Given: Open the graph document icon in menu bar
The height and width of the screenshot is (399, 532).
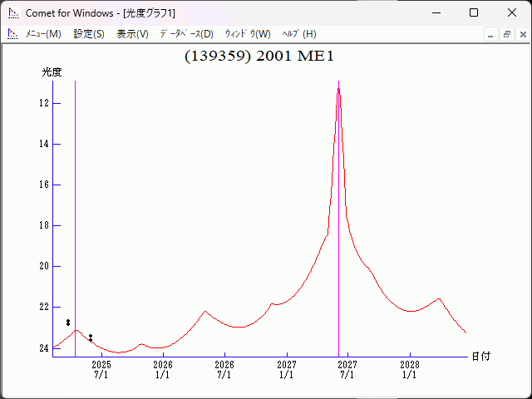Looking at the screenshot, I should pos(12,34).
